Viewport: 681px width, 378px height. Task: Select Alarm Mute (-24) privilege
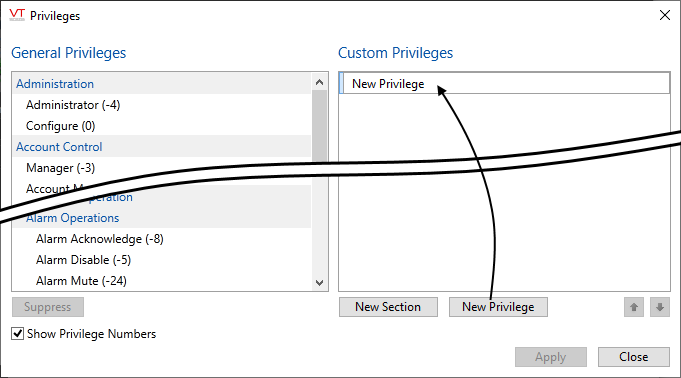point(81,281)
